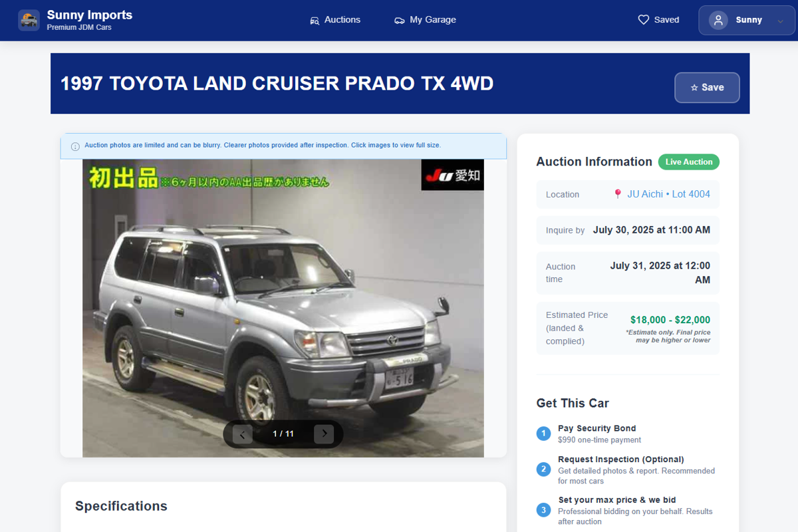
Task: Click the info icon in the photo notice
Action: [x=75, y=146]
